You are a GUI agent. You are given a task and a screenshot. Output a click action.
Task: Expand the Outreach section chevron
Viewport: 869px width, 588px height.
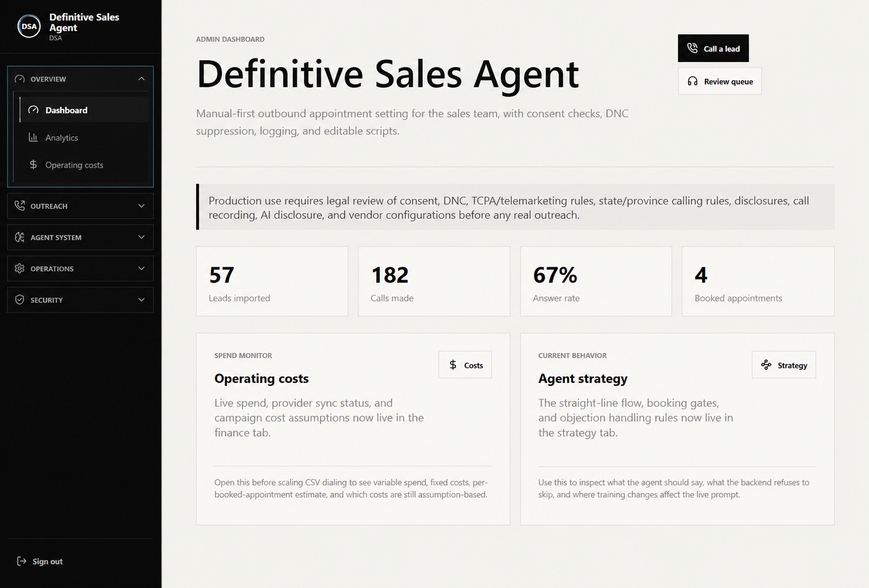(141, 206)
